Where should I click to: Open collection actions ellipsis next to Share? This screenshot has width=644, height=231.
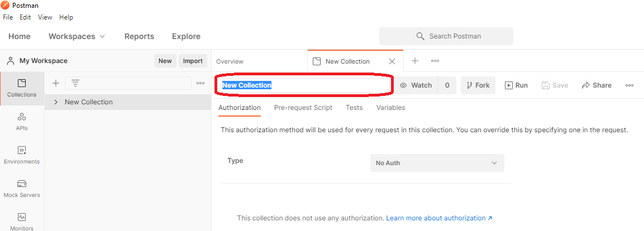point(629,85)
